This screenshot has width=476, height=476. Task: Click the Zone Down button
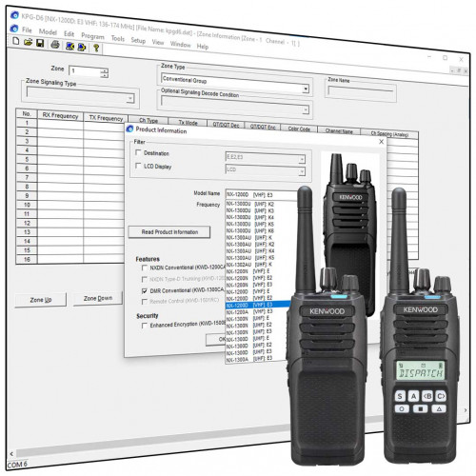click(98, 299)
